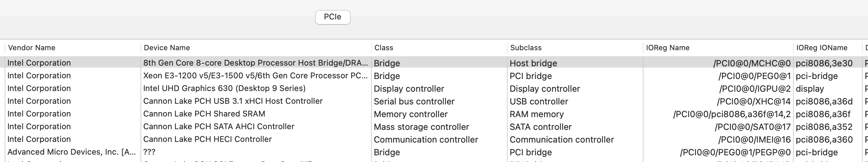The image size is (868, 162).
Task: Select Cannon Lake PCH SATA AHCI Controller row
Action: [x=219, y=127]
